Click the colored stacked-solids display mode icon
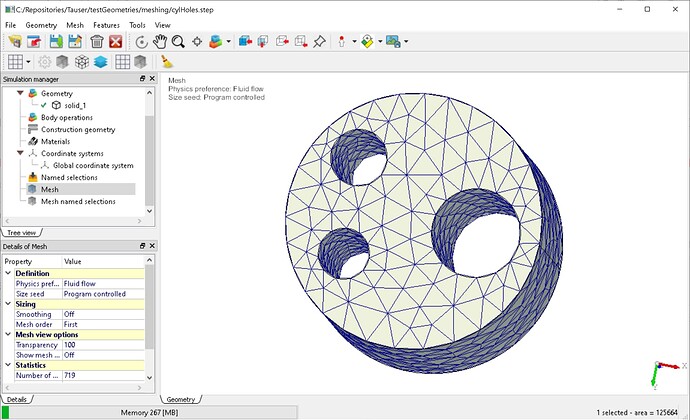This screenshot has height=420, width=690. 216,42
